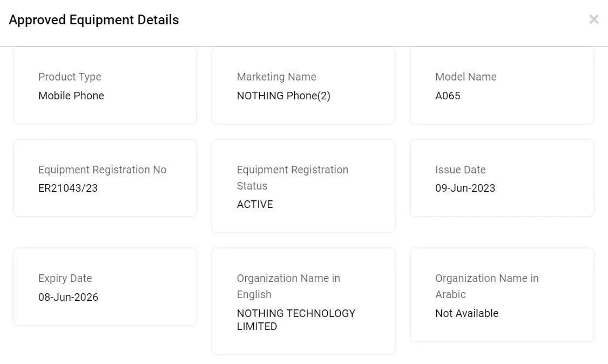
Task: Select registration number ER21043/23
Action: pyautogui.click(x=67, y=188)
